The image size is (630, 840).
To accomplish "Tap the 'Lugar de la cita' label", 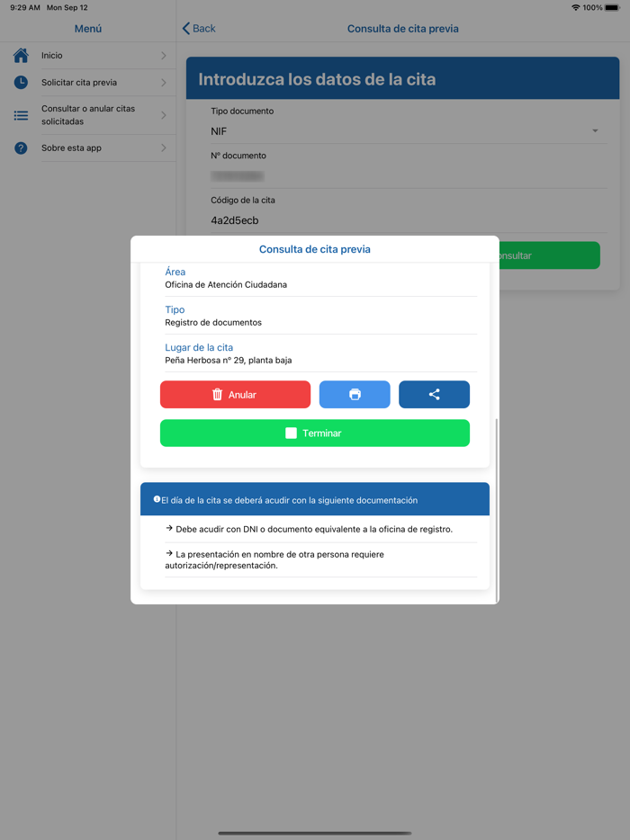I will tap(199, 347).
